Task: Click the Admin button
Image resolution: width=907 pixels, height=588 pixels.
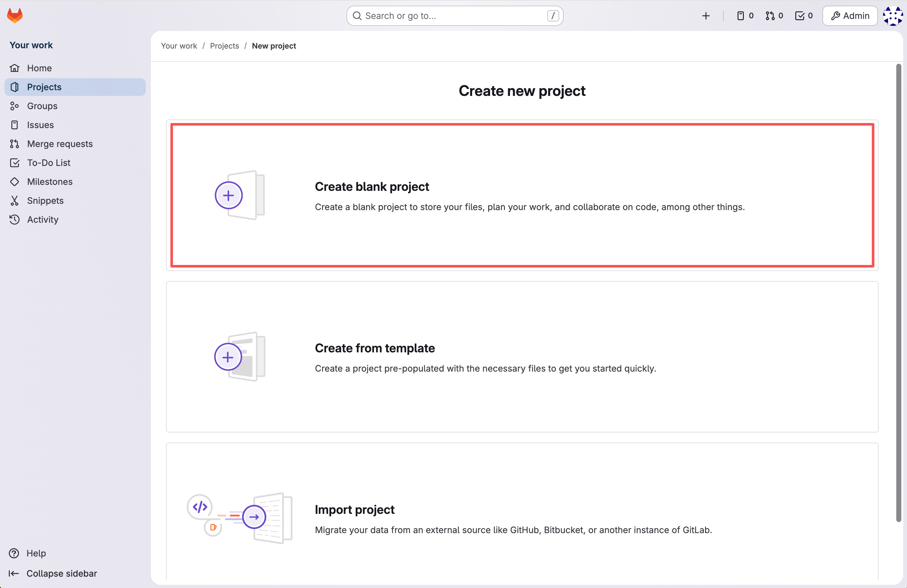Action: tap(850, 15)
